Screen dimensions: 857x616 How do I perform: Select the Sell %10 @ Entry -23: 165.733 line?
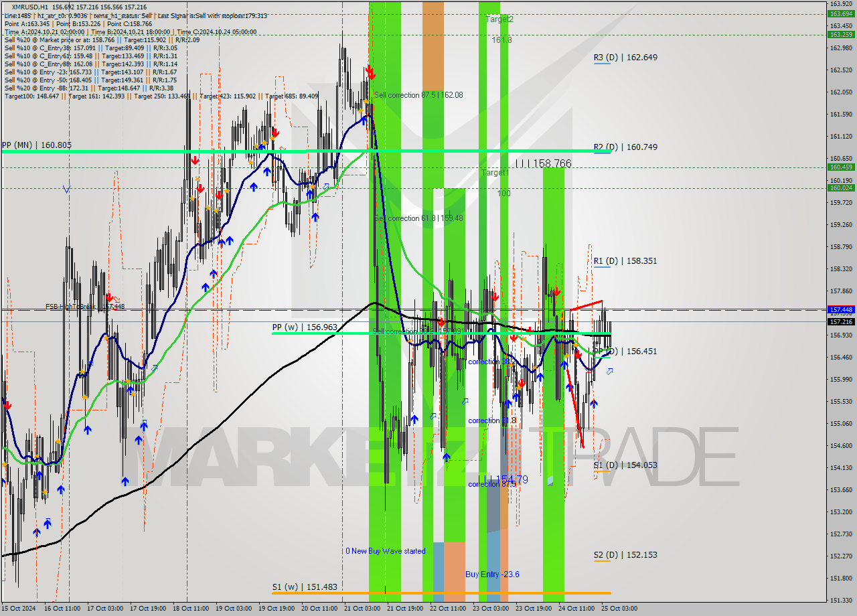[90, 72]
